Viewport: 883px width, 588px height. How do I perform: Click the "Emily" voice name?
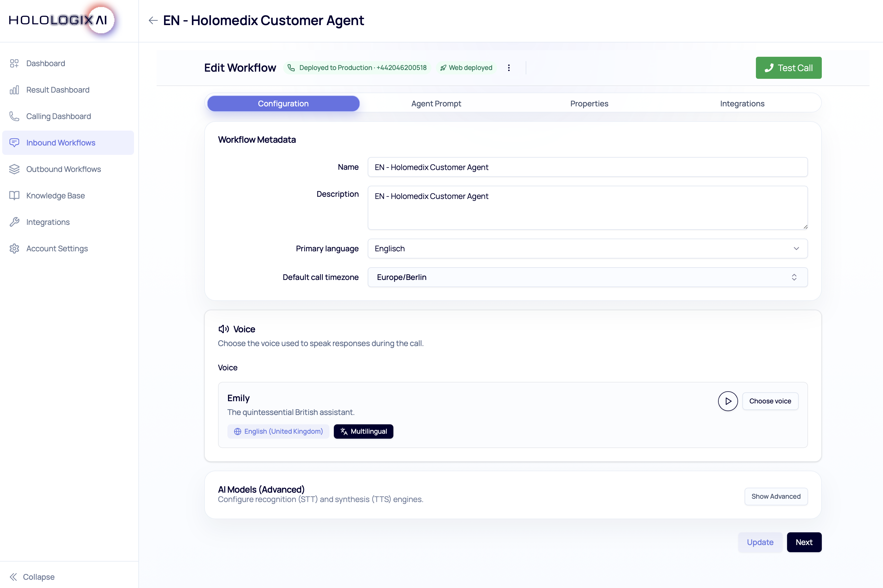coord(238,398)
